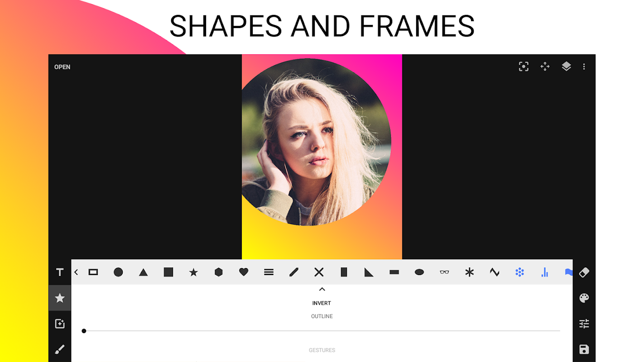
Task: Choose the X cross shape
Action: (319, 272)
